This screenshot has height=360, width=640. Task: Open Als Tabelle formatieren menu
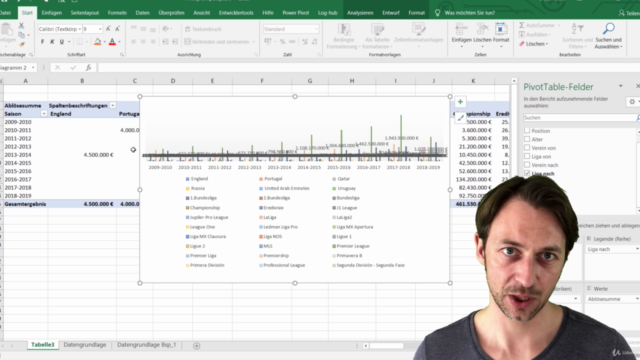(378, 36)
